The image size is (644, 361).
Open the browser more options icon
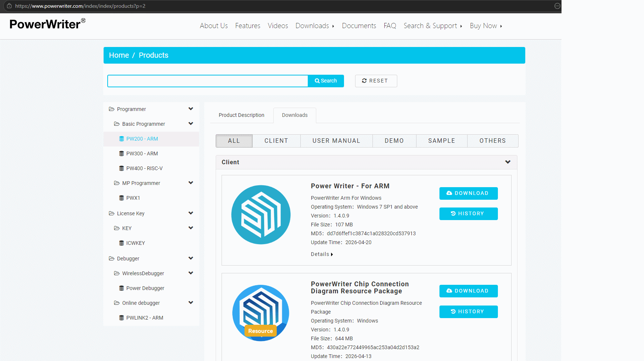click(557, 6)
